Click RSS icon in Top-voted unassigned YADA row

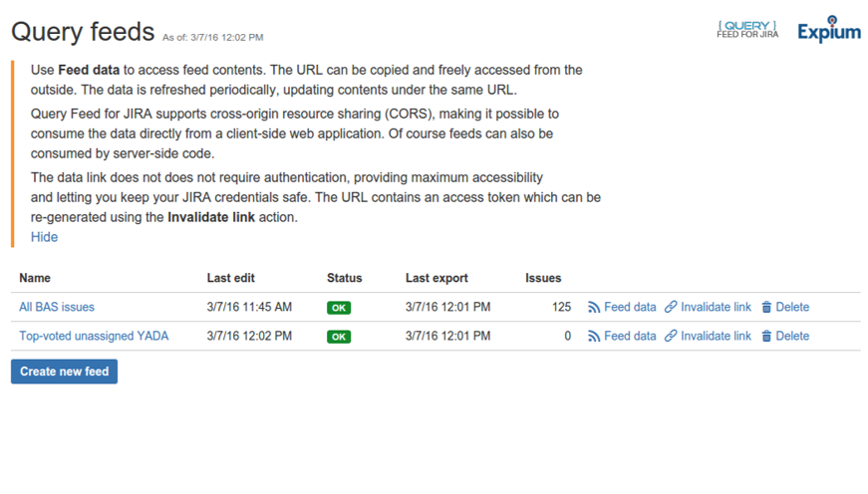594,337
